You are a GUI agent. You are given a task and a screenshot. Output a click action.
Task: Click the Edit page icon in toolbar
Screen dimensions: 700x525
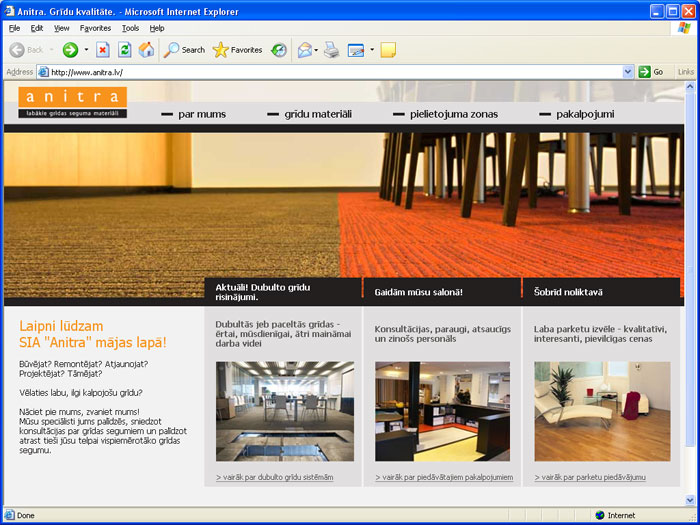tap(356, 50)
